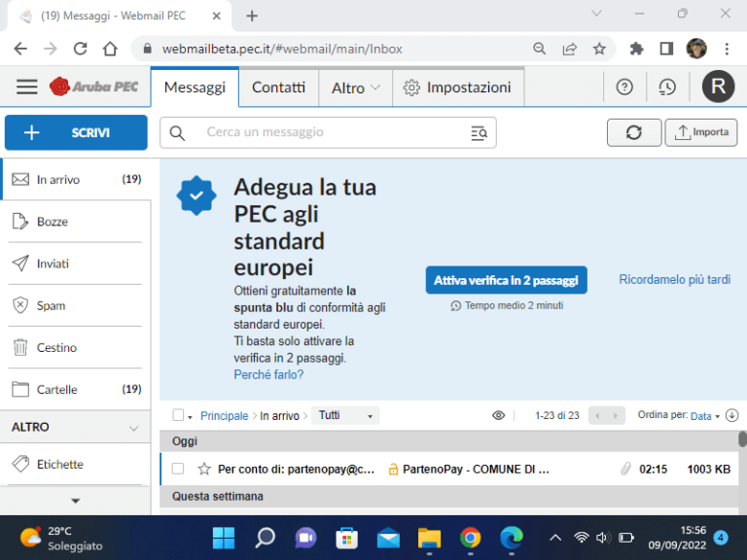Click the browser share icon
This screenshot has width=747, height=560.
tap(569, 49)
